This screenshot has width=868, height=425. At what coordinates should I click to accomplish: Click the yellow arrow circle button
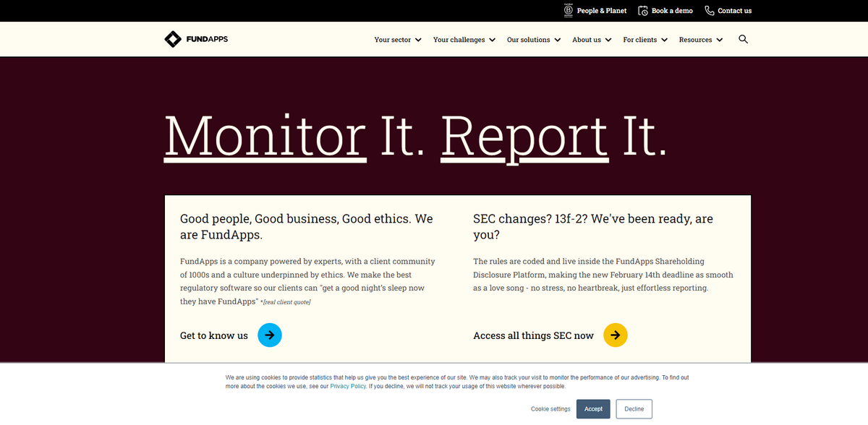pyautogui.click(x=616, y=335)
